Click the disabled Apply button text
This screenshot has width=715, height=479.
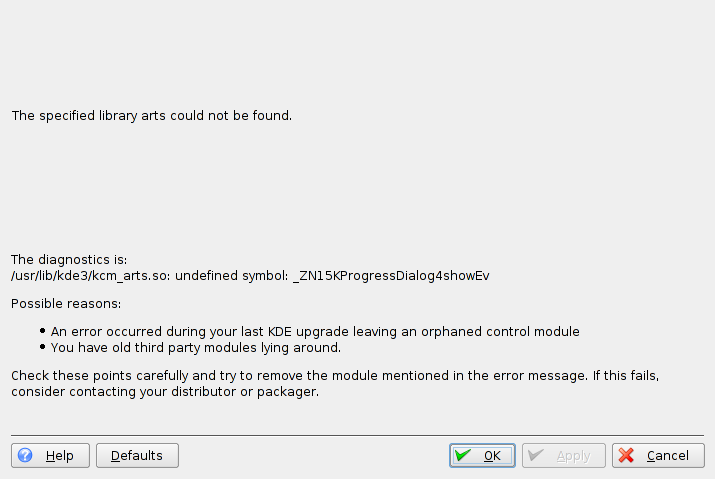click(x=573, y=456)
